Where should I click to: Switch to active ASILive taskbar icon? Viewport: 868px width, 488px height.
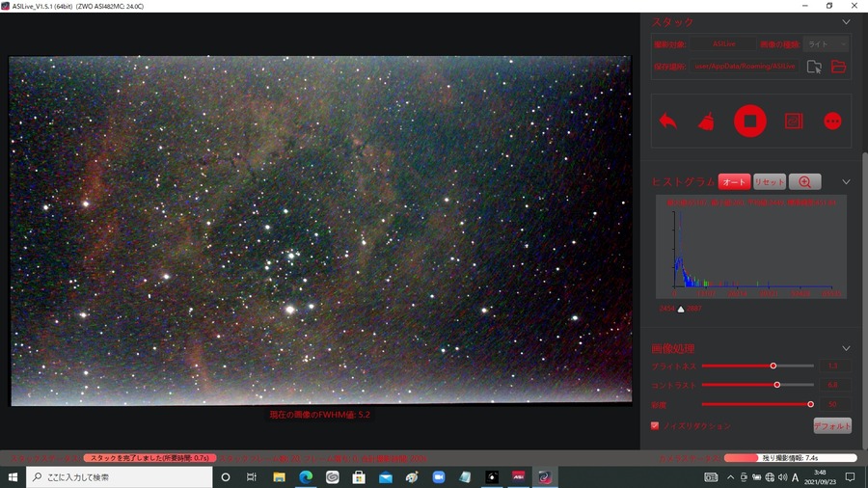545,477
